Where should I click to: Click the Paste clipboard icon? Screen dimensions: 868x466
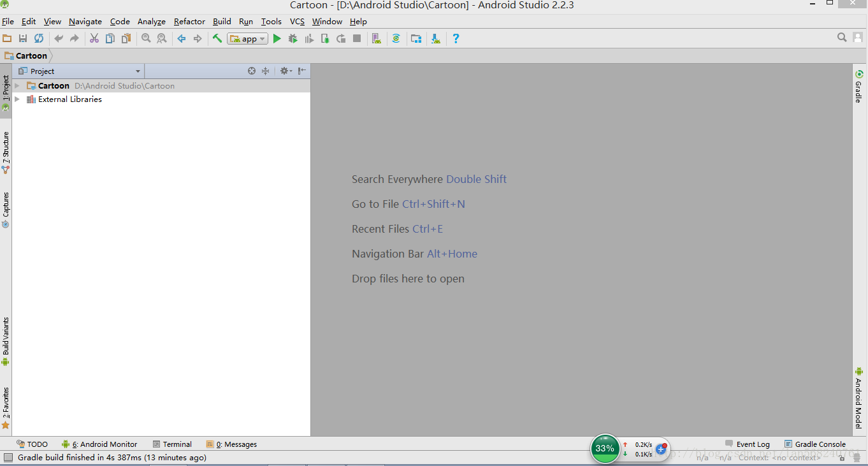[x=126, y=38]
